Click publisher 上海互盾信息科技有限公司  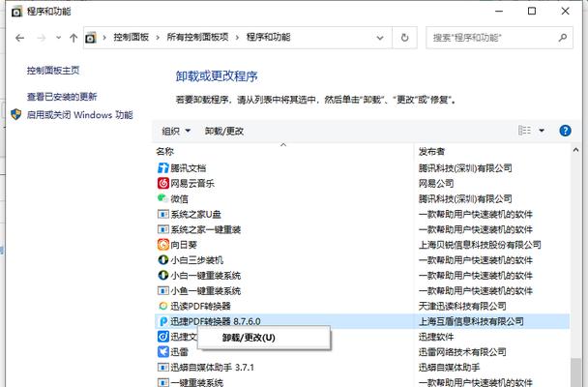pyautogui.click(x=471, y=321)
